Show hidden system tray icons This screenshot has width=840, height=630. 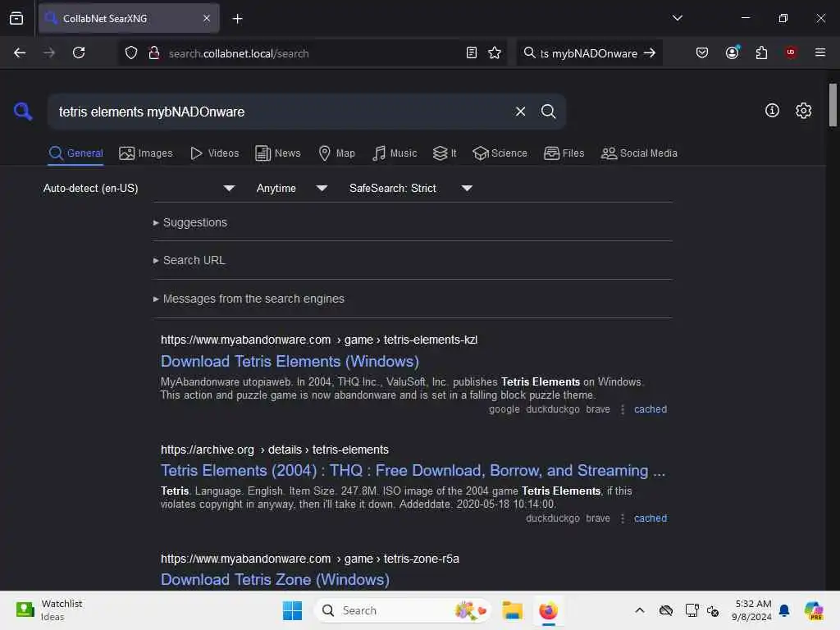pyautogui.click(x=640, y=610)
